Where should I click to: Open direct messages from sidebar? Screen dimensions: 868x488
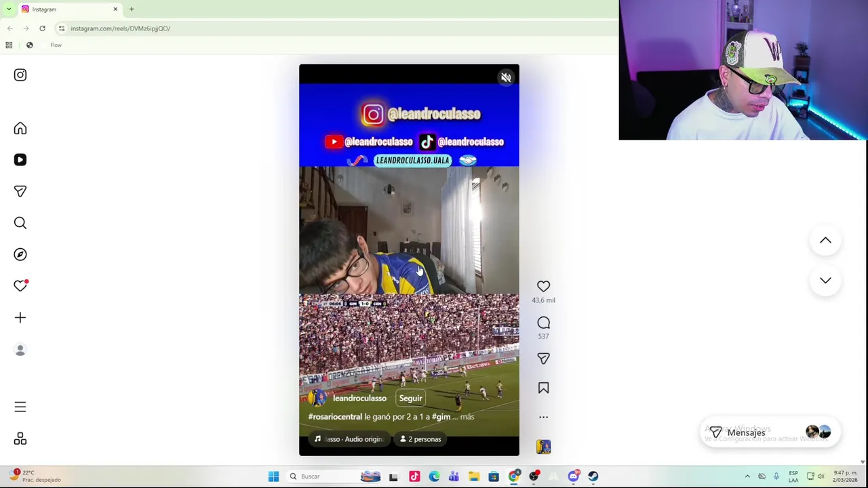[20, 191]
